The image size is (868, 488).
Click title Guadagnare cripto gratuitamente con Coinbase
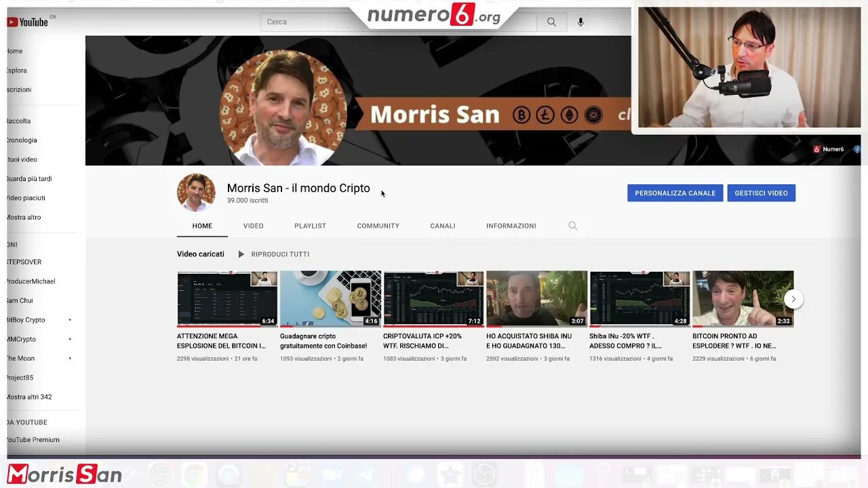coord(323,341)
